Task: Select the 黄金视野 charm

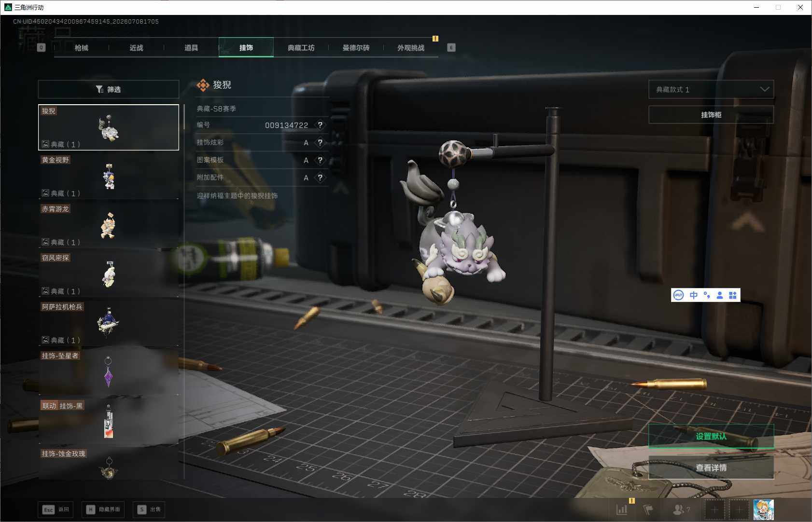Action: [x=109, y=177]
